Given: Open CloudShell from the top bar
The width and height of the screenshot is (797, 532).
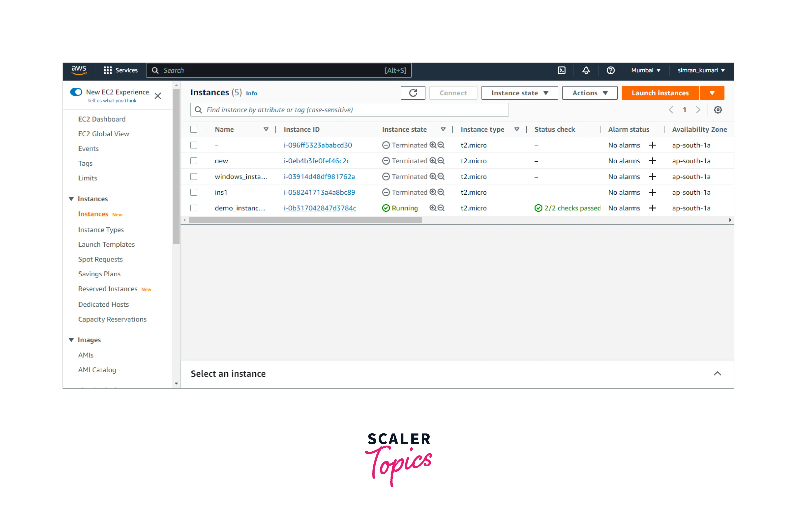Looking at the screenshot, I should coord(562,70).
